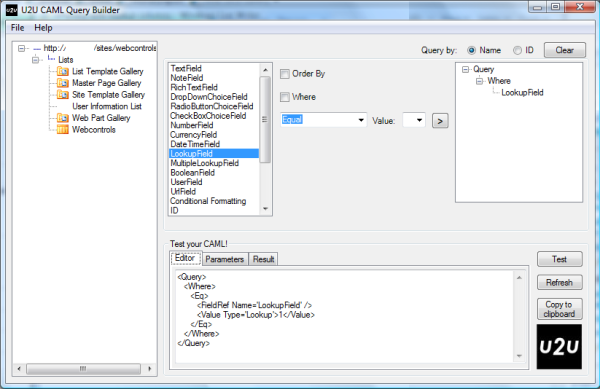Collapse the site URL root node
This screenshot has height=389, width=600.
pyautogui.click(x=21, y=48)
